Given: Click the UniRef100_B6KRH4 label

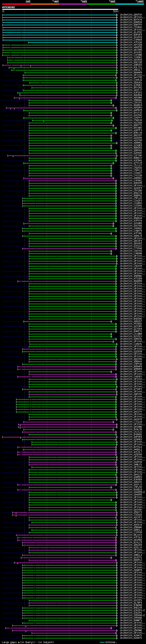Looking at the screenshot, I should [131, 95].
